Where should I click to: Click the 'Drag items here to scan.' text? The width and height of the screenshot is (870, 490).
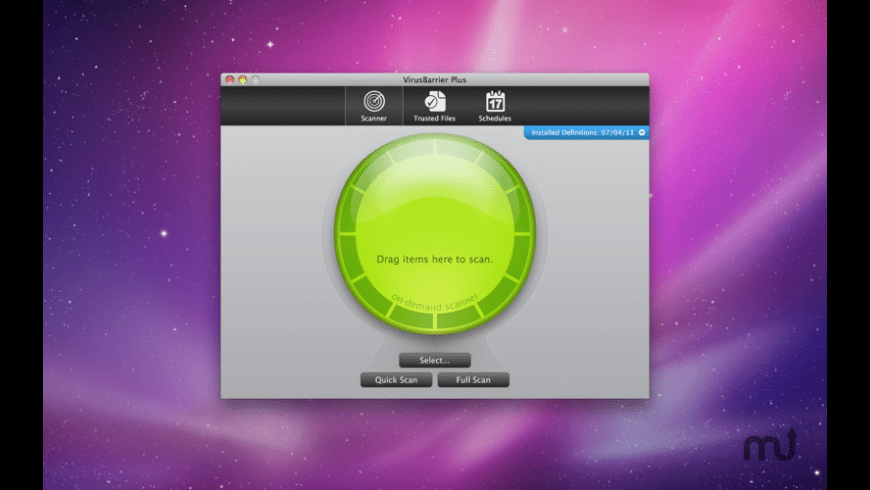(x=434, y=259)
